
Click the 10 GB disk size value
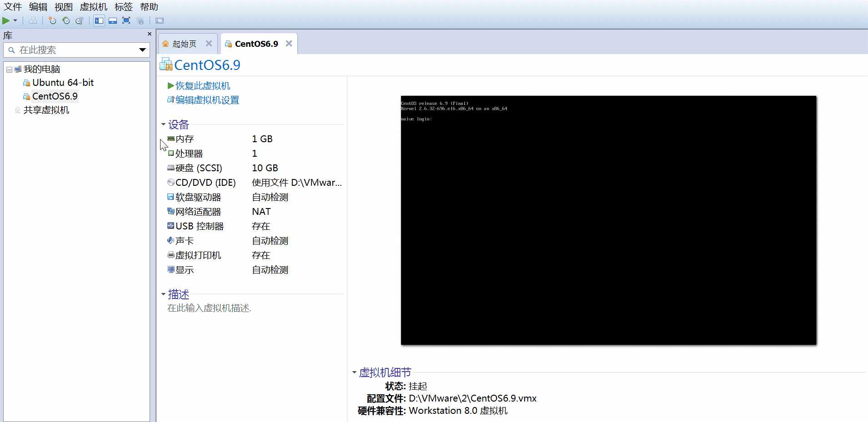pyautogui.click(x=265, y=168)
